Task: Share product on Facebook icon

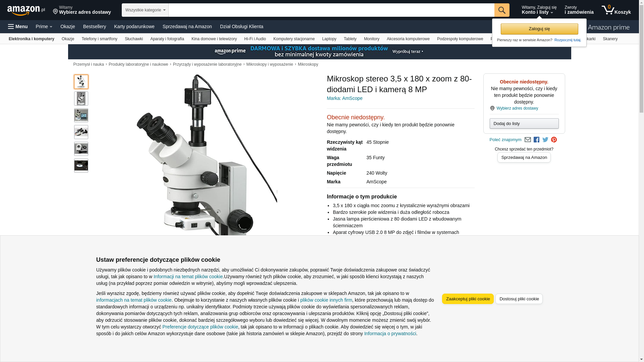Action: [536, 140]
